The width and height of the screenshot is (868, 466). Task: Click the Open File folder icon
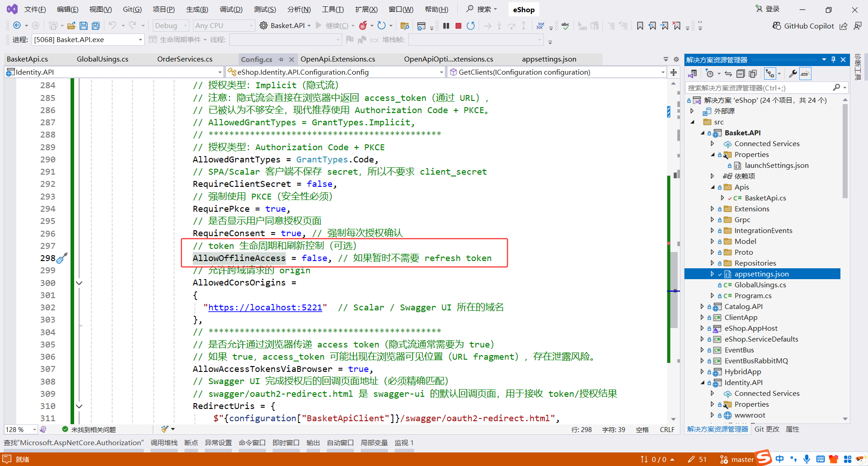click(71, 26)
